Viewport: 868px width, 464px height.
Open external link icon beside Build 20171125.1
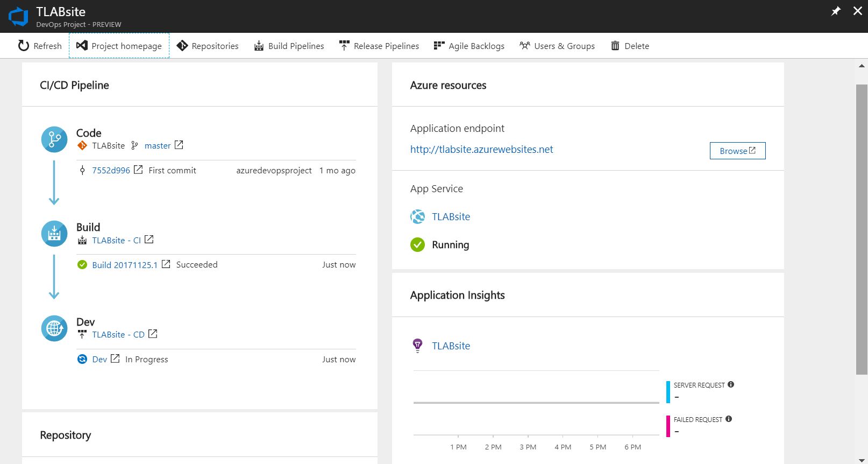166,264
